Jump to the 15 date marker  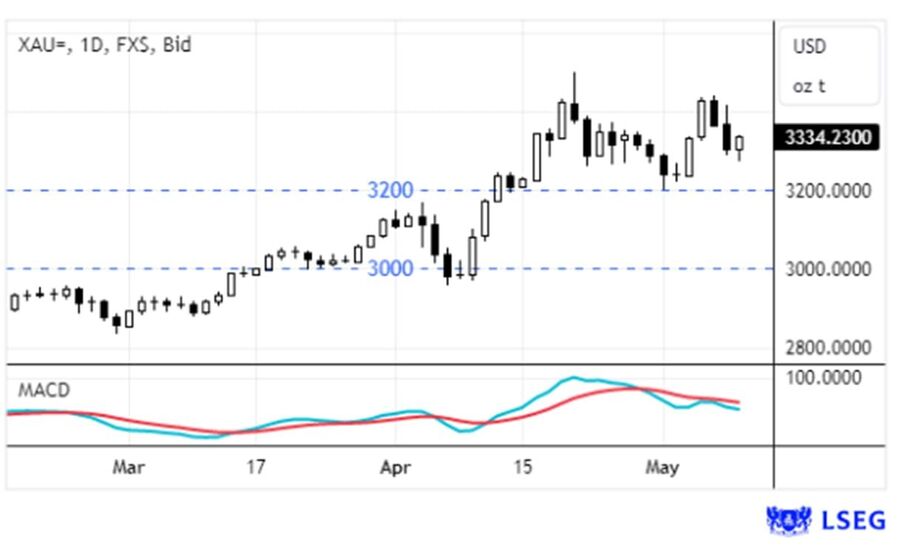pos(522,467)
